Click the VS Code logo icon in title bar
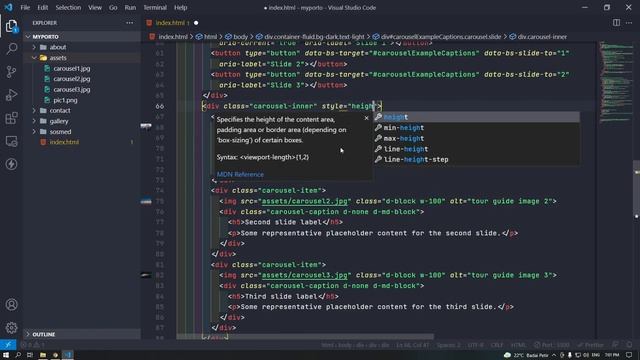This screenshot has width=640, height=360. (9, 7)
